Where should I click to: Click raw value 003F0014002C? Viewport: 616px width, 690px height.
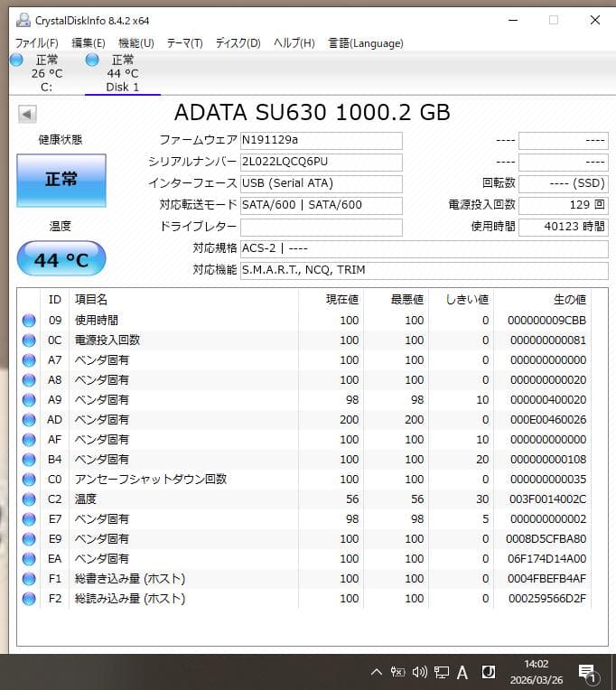click(547, 499)
